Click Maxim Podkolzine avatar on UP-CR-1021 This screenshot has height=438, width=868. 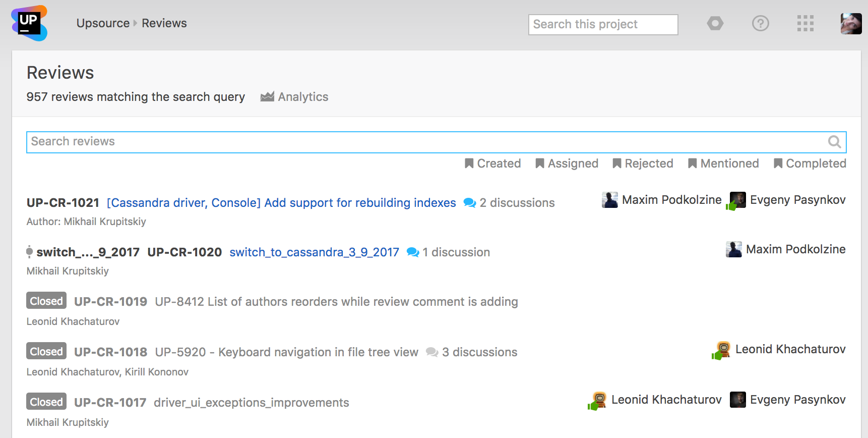pyautogui.click(x=610, y=200)
